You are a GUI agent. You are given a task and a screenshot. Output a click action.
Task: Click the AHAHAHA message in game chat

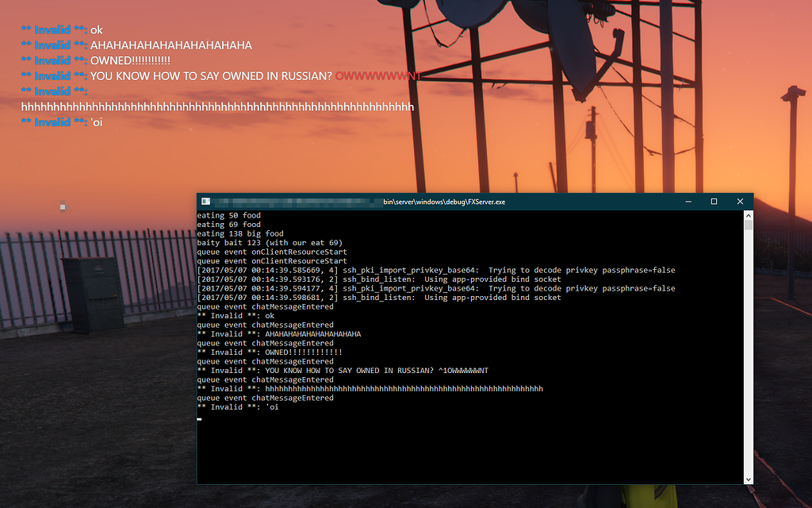[x=170, y=45]
